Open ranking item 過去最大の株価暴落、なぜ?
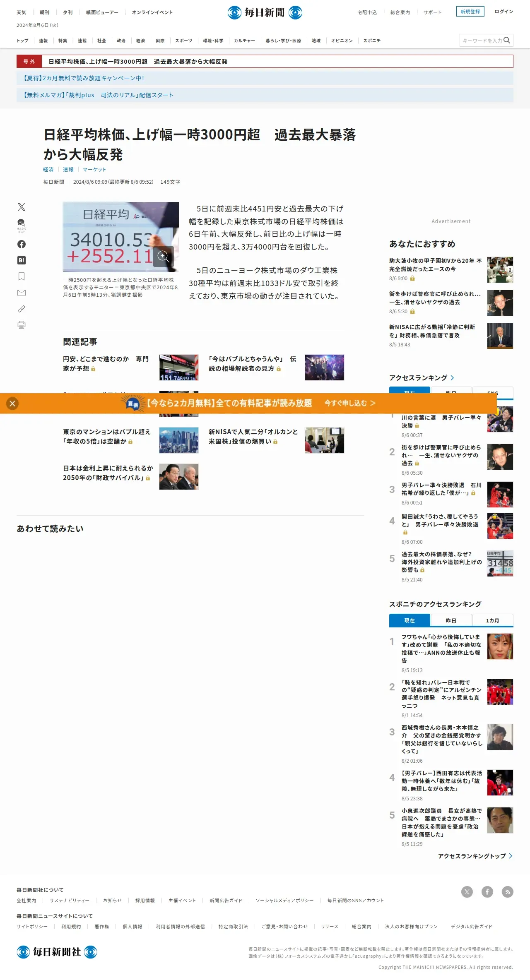 [442, 562]
